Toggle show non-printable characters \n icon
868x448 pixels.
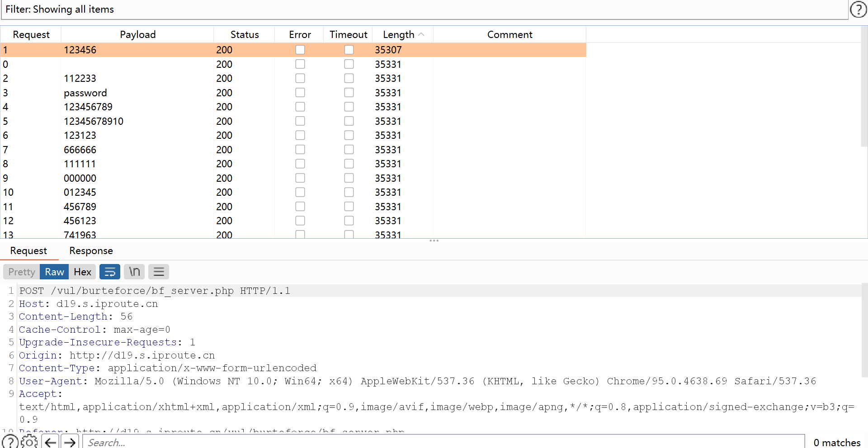[x=134, y=272]
